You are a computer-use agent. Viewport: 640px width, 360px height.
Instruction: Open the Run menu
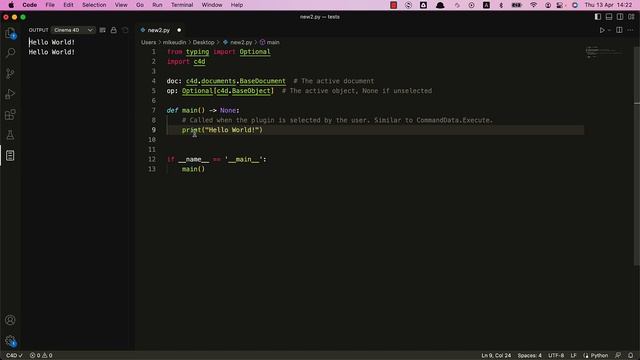point(157,5)
